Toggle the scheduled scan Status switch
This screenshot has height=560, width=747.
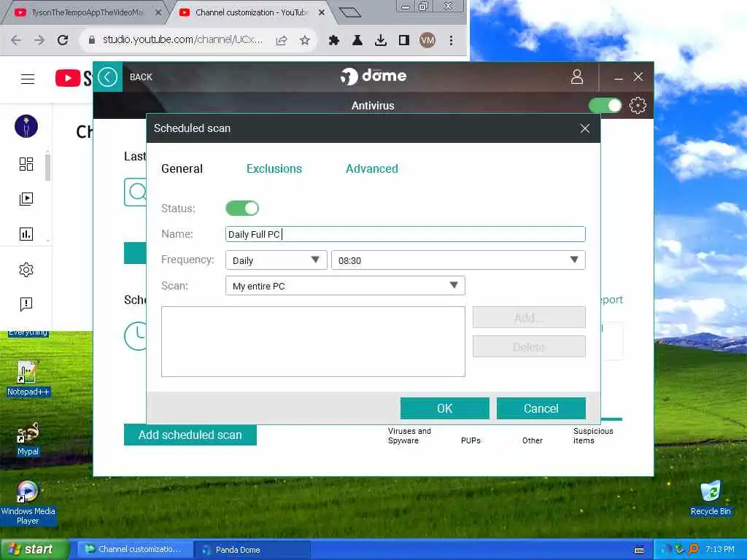click(x=242, y=208)
